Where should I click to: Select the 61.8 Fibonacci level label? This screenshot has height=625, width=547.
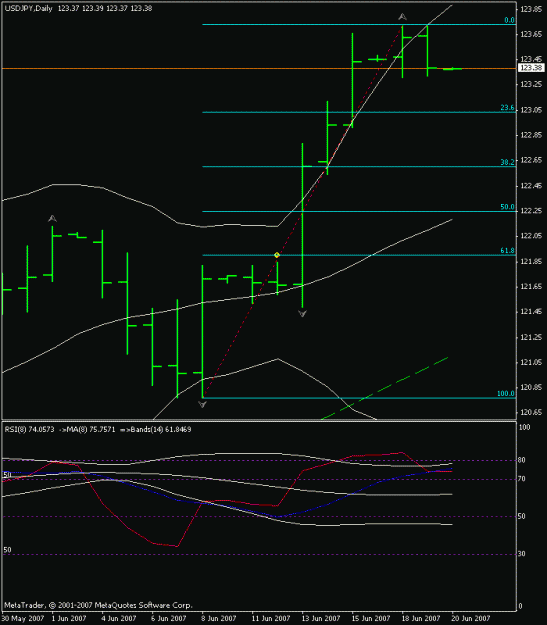pos(507,250)
